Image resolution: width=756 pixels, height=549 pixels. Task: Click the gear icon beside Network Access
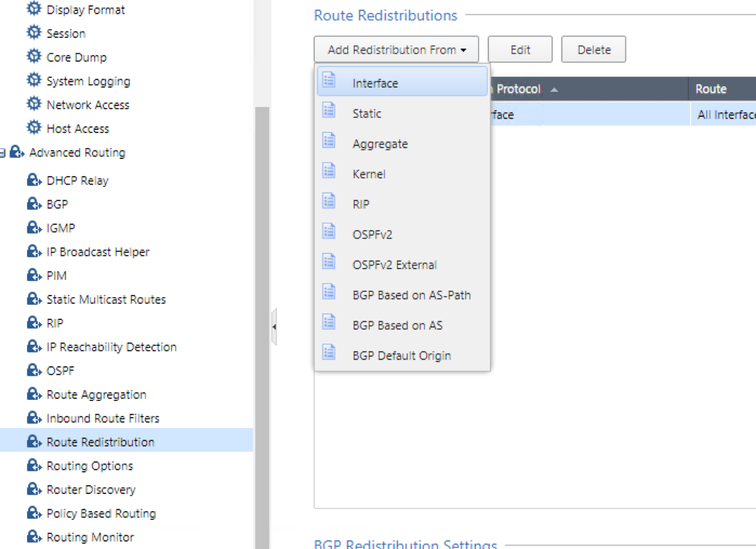click(x=34, y=104)
